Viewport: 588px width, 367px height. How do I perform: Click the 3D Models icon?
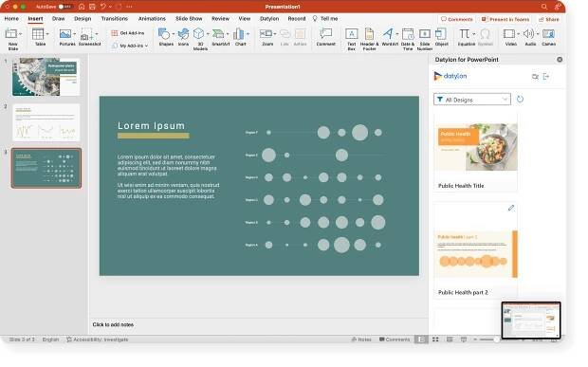[x=199, y=34]
